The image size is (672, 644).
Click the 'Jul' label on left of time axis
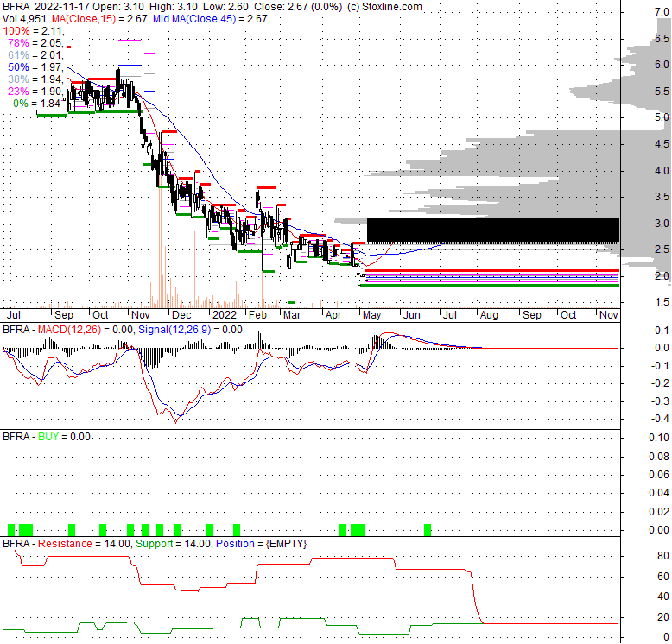point(14,315)
